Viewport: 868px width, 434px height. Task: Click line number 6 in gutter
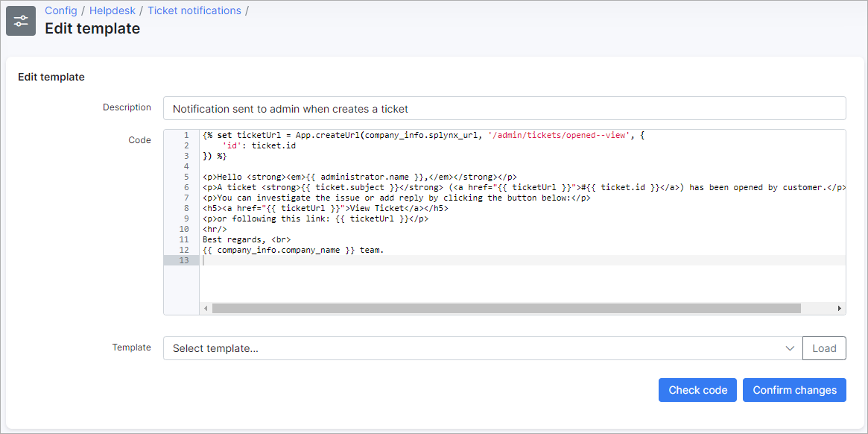[186, 188]
